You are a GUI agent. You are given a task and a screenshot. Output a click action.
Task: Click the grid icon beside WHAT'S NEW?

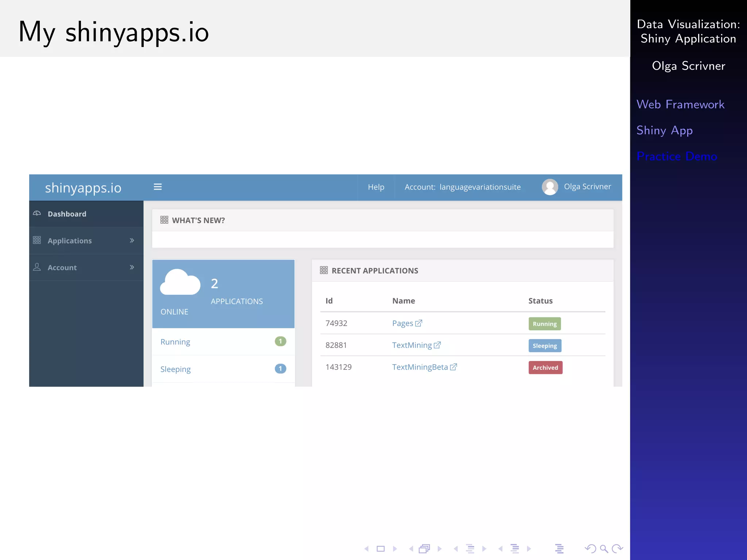point(164,220)
